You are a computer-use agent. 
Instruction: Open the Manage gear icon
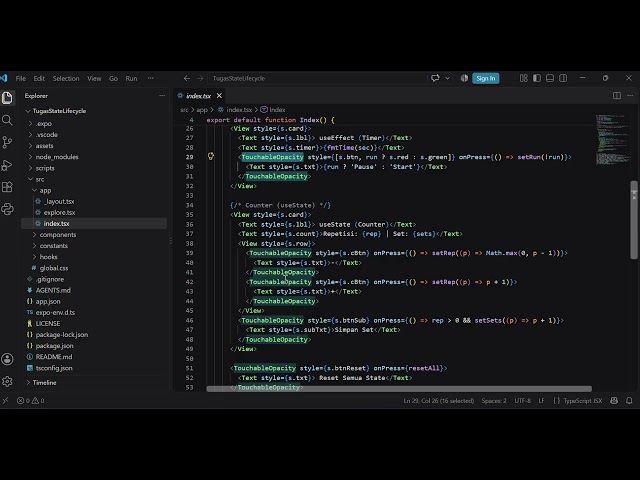click(7, 381)
